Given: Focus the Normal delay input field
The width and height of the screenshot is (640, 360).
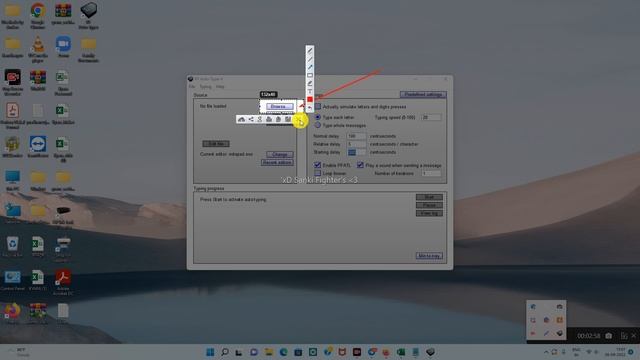Looking at the screenshot, I should [357, 136].
